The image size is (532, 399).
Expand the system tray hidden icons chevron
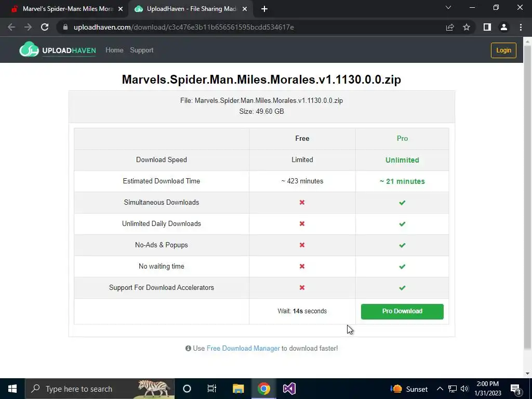click(x=440, y=389)
